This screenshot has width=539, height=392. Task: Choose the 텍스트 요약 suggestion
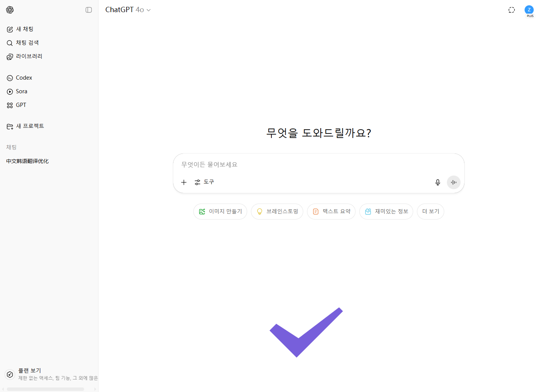pos(331,212)
